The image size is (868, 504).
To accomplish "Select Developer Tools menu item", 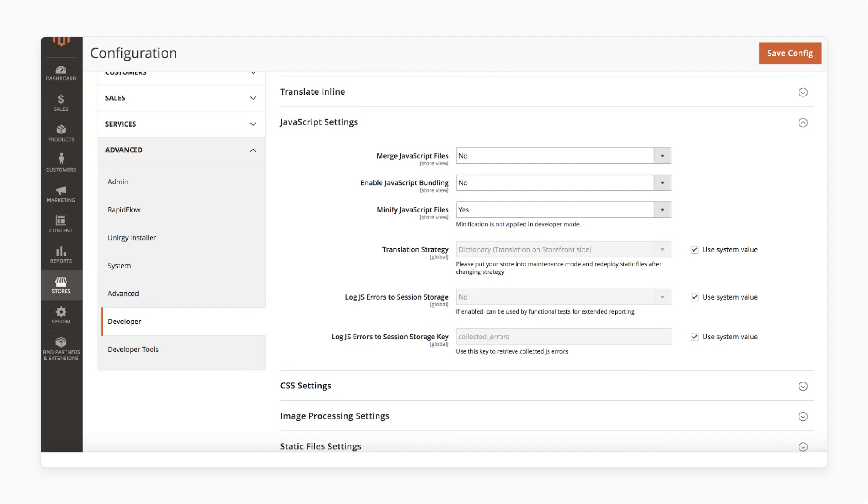I will (133, 349).
